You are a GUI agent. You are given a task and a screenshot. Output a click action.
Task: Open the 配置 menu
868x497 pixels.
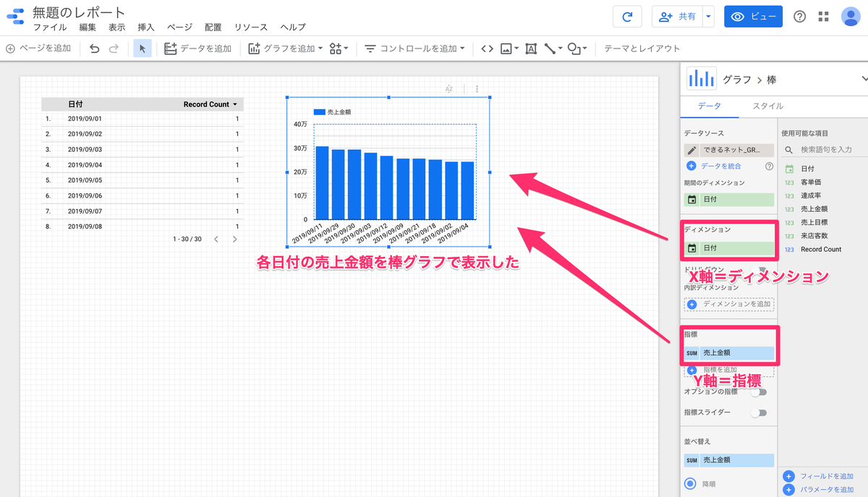213,27
